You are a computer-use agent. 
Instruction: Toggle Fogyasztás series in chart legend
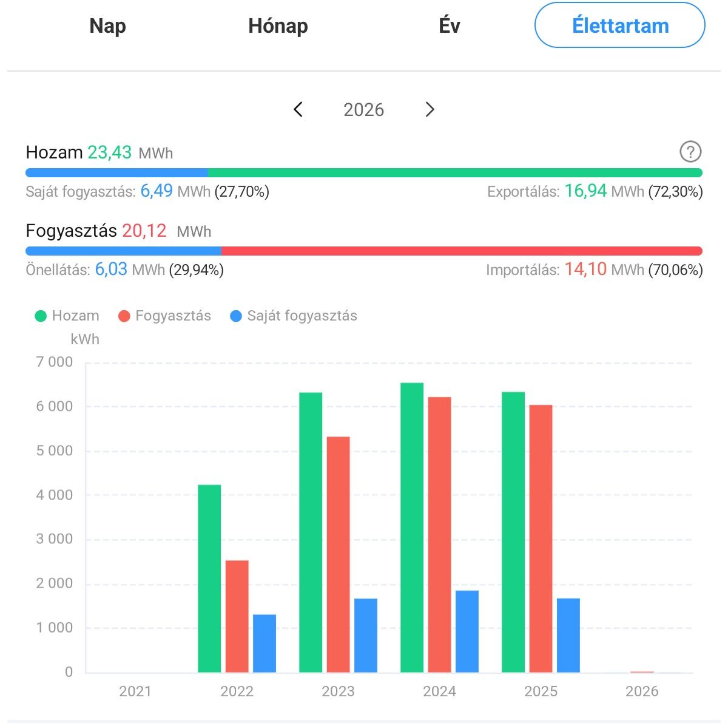click(164, 316)
